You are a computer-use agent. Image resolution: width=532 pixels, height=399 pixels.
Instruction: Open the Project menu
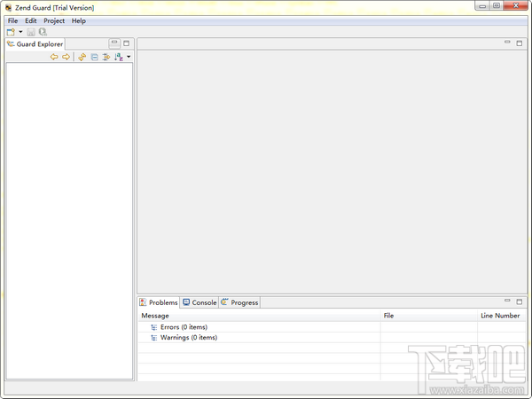tap(54, 20)
